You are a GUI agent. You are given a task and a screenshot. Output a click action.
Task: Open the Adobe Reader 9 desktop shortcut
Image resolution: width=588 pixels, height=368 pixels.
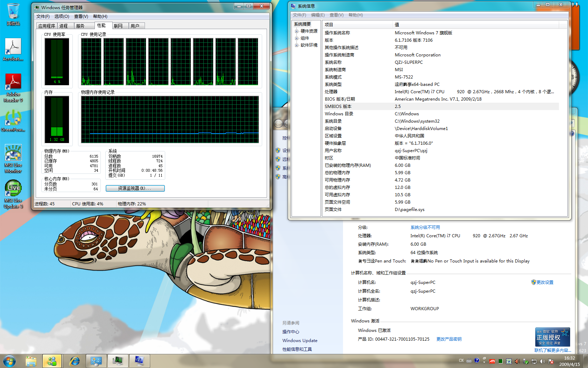pyautogui.click(x=13, y=88)
